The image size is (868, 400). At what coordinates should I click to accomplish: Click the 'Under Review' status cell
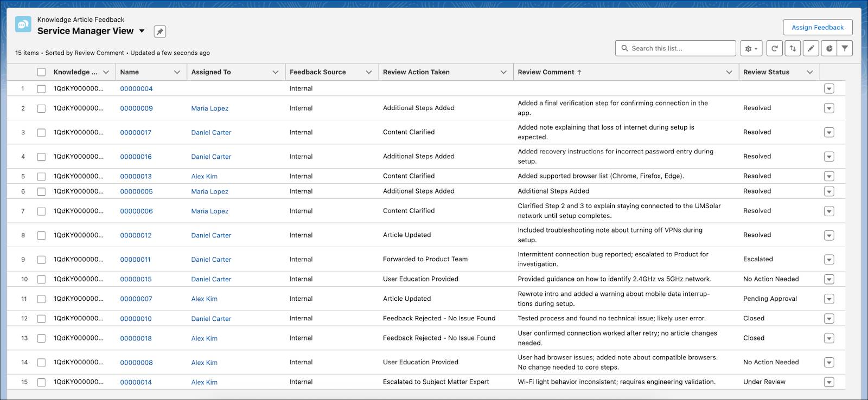point(764,382)
